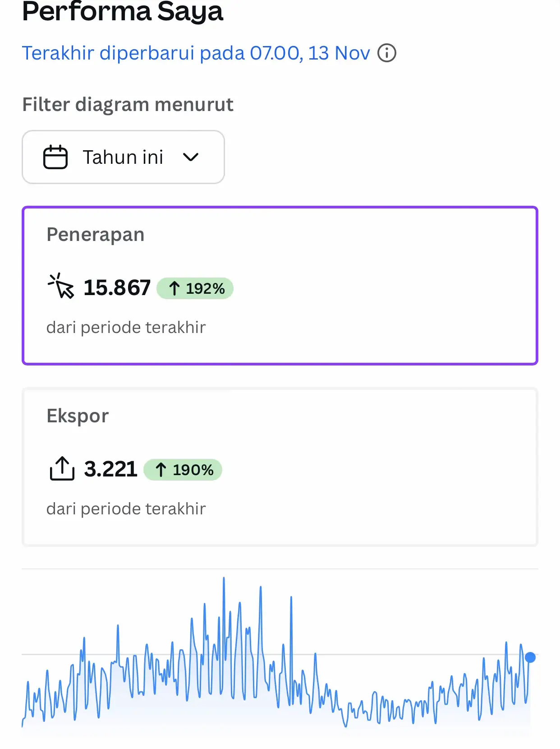Click the 15.867 Penerapan value

(x=117, y=287)
